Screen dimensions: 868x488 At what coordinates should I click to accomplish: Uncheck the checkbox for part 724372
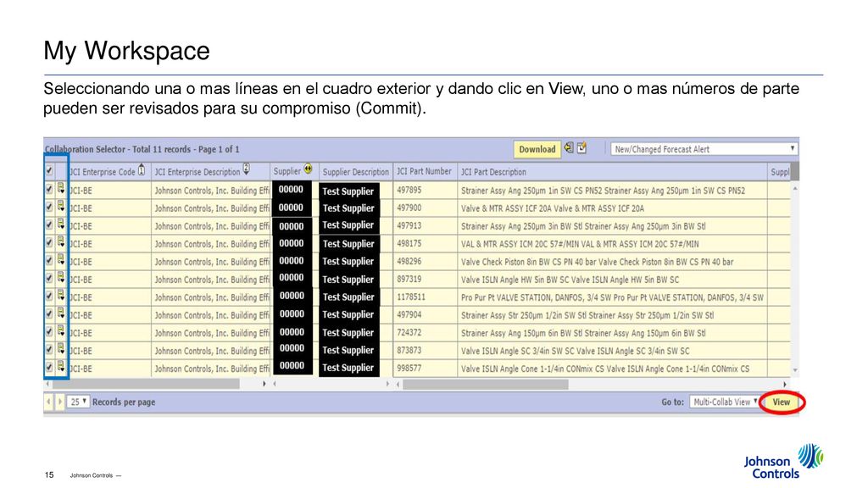49,331
